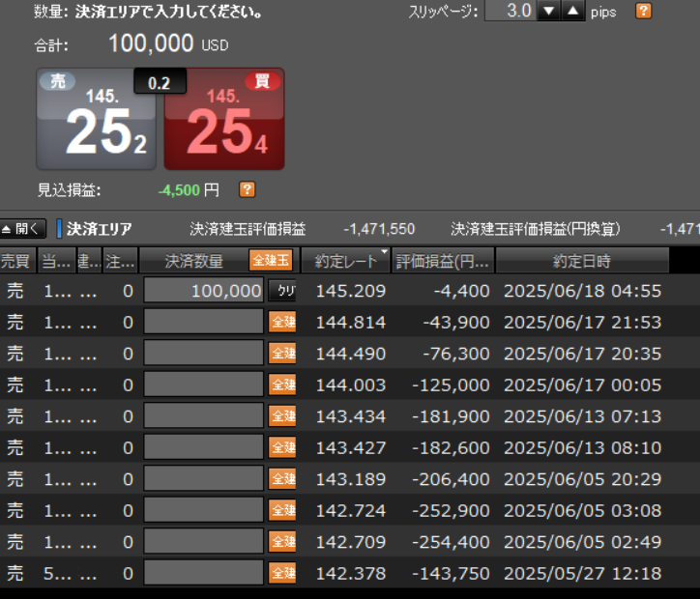Sort by the 約定レート column header
Viewport: 700px width, 599px height.
(x=345, y=261)
